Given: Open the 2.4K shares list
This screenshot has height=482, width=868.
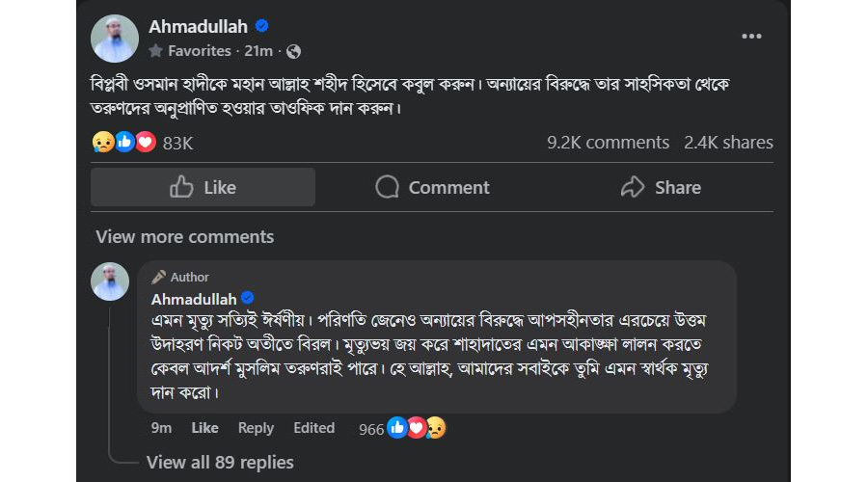Looking at the screenshot, I should [x=728, y=143].
